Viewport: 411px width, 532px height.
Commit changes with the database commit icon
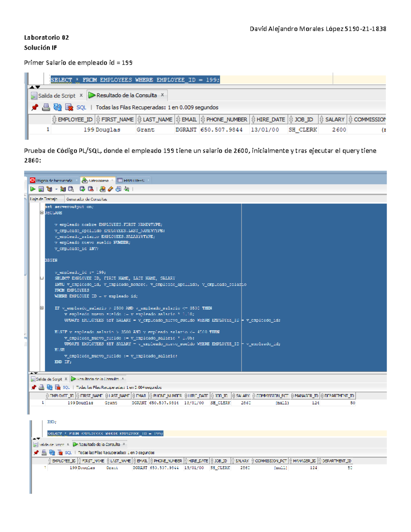pos(82,189)
